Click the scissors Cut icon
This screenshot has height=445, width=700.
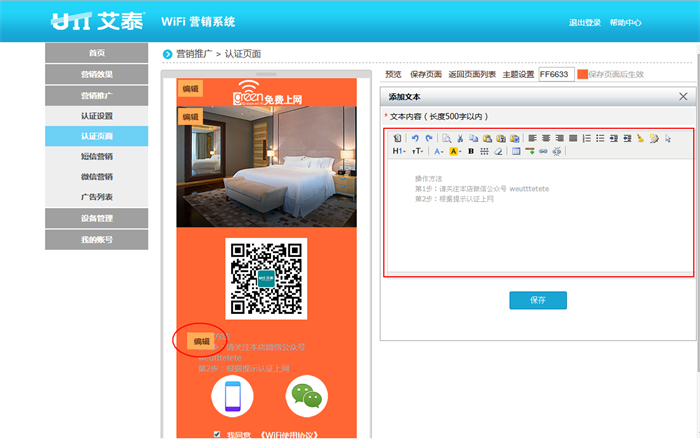(x=460, y=138)
